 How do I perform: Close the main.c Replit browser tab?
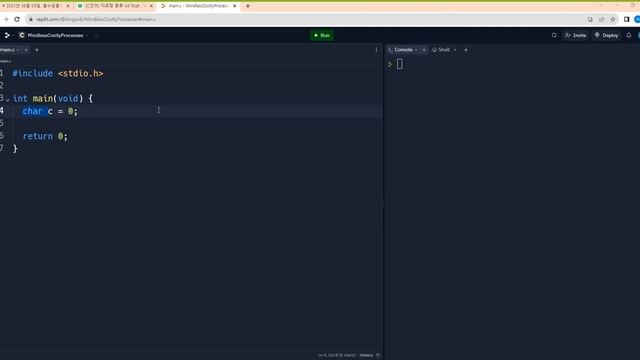234,6
